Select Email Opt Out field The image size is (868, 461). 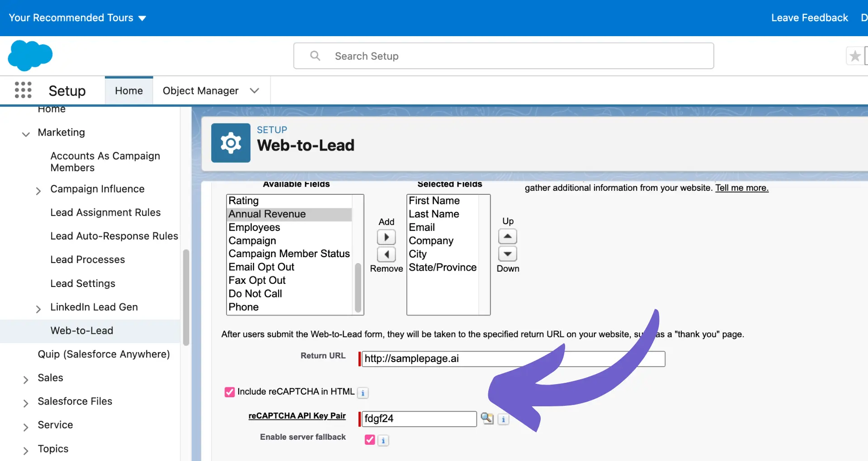[289, 267]
